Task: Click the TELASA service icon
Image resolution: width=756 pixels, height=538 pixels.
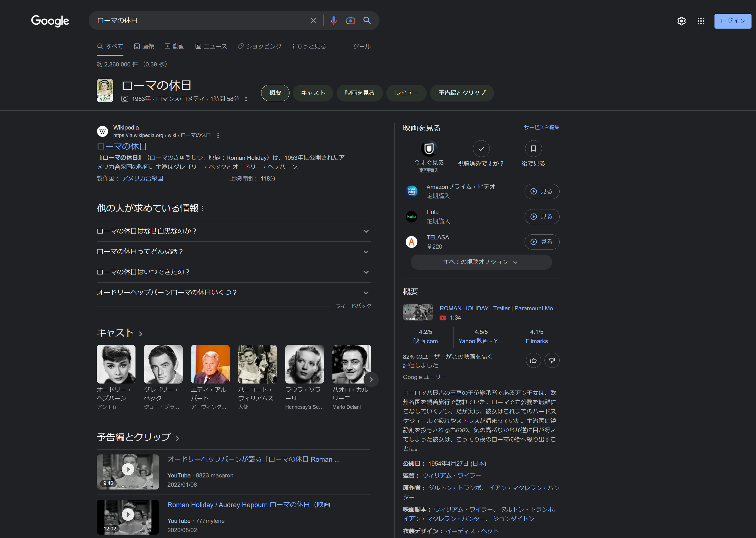Action: (412, 241)
